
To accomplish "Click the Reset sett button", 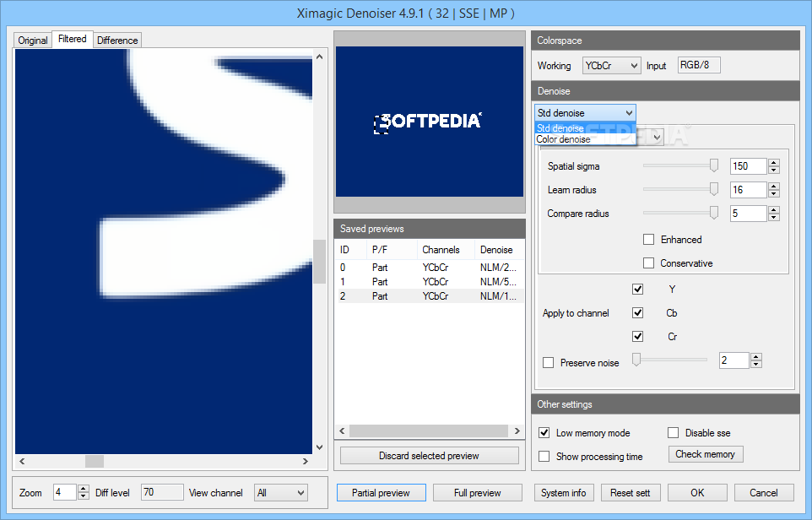I will coord(631,492).
